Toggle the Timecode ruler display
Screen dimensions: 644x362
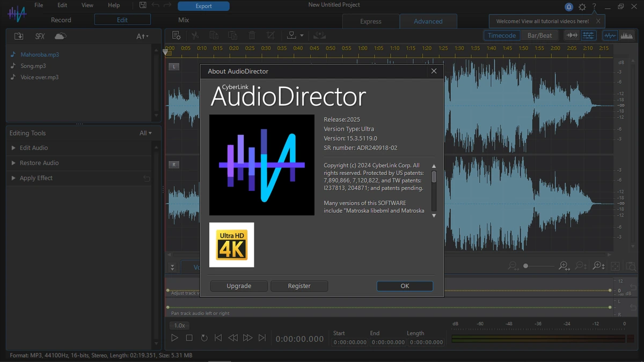click(x=502, y=35)
